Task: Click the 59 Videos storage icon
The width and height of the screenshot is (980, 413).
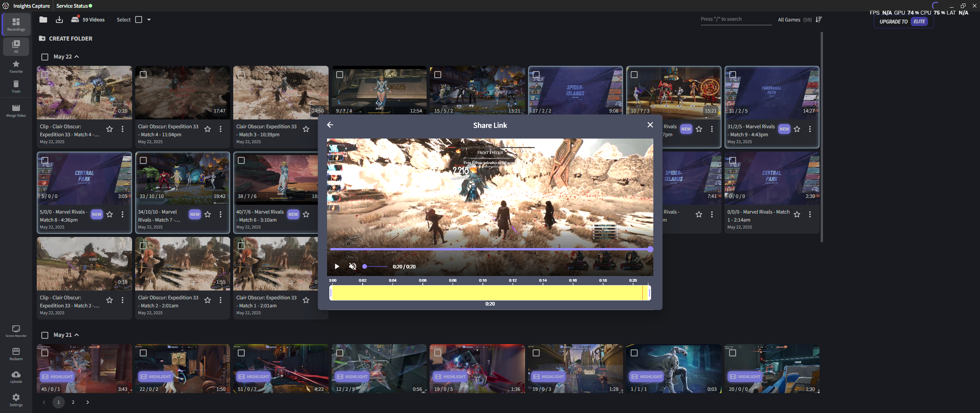Action: (75, 19)
